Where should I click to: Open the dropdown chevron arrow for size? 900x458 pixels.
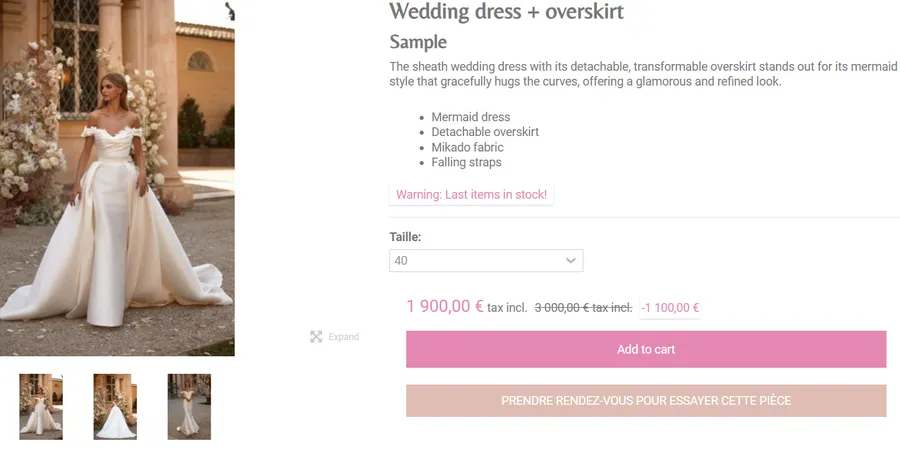coord(571,261)
